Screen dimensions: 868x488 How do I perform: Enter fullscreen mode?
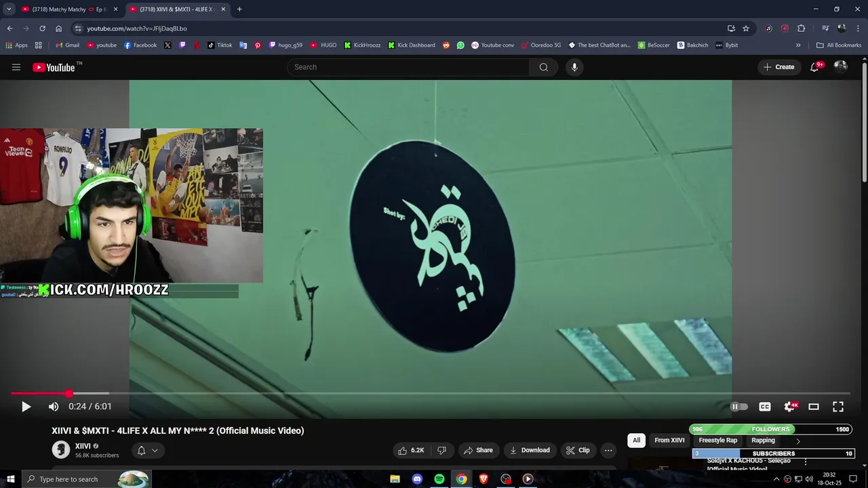click(x=838, y=407)
